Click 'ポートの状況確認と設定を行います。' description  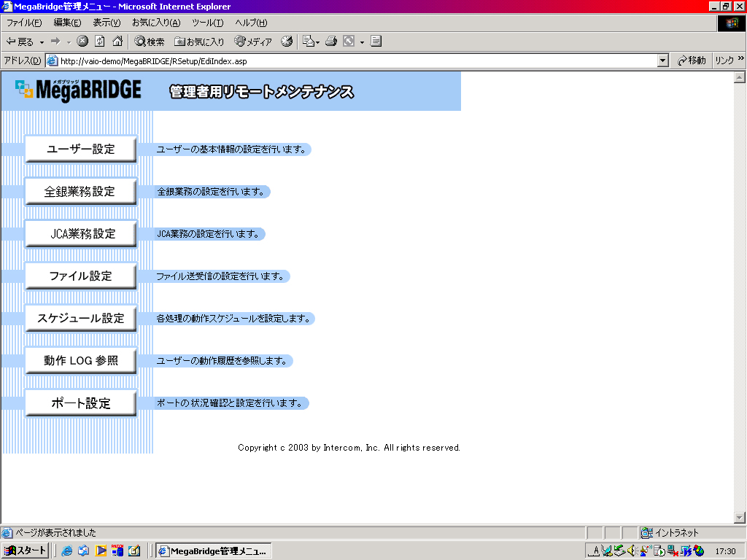pos(230,403)
